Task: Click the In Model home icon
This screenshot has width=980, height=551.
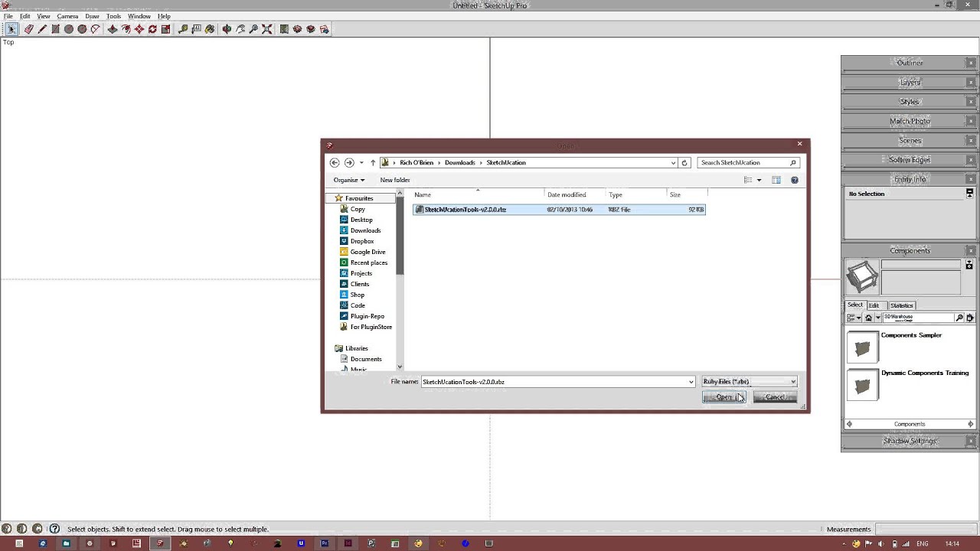Action: (868, 318)
